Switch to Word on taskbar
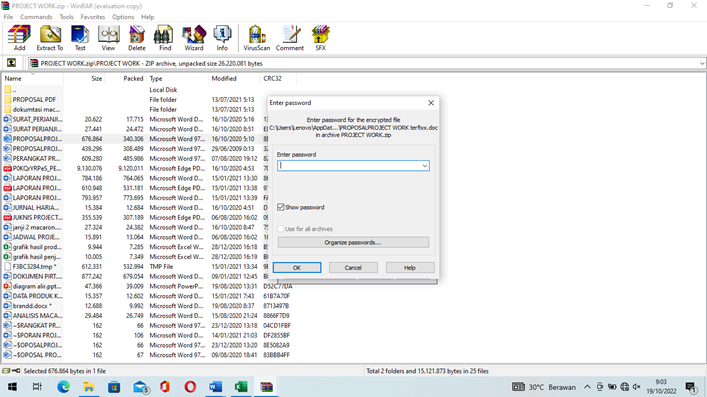Viewport: 707px width, 397px height. (216, 387)
